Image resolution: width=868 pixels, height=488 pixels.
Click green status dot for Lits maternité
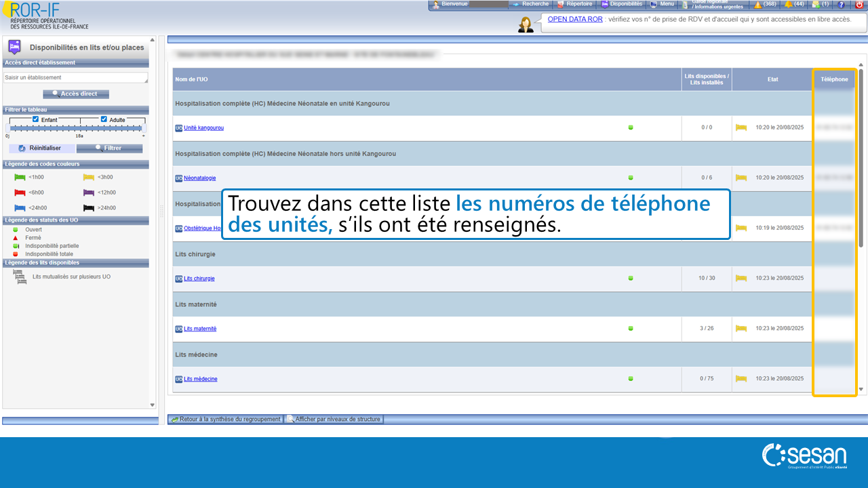[630, 329]
